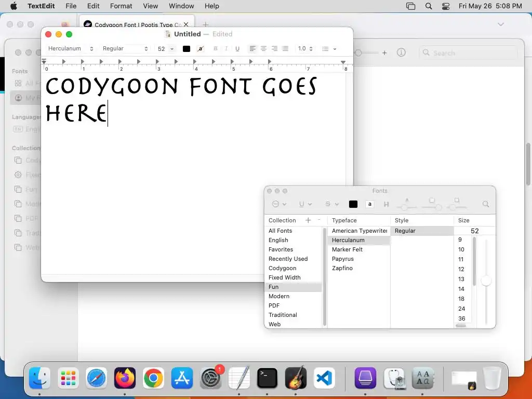Open the Window menu
The height and width of the screenshot is (399, 532).
181,6
